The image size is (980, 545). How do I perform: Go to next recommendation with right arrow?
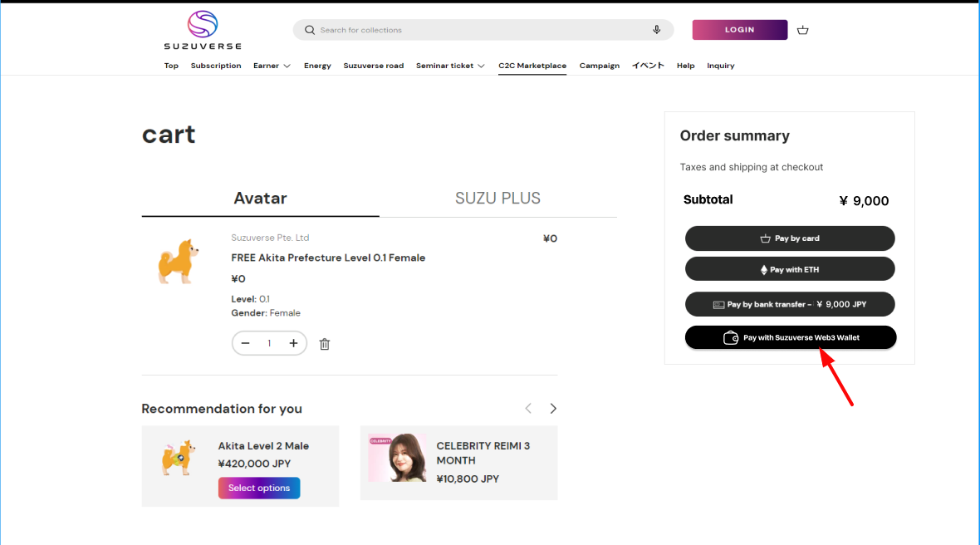click(x=553, y=408)
